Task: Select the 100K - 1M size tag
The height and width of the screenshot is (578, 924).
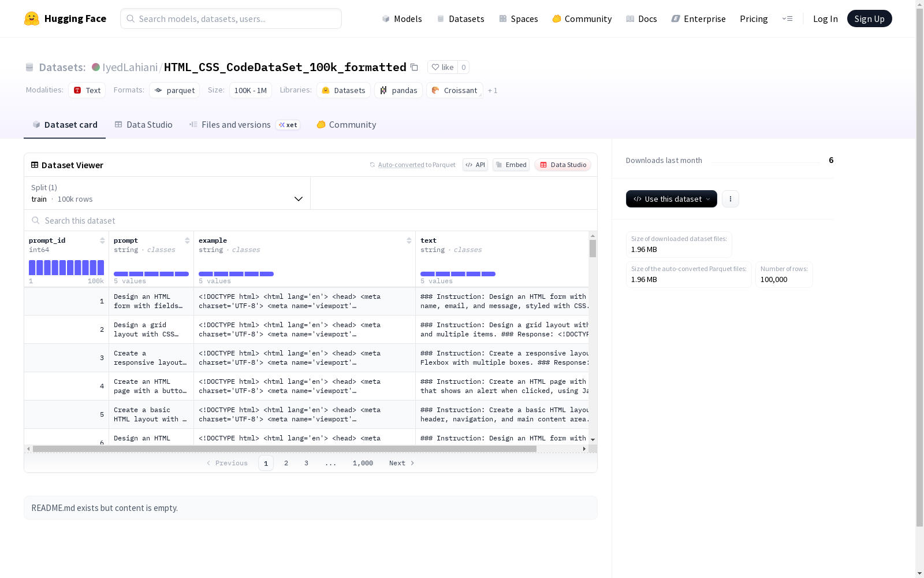Action: coord(251,90)
